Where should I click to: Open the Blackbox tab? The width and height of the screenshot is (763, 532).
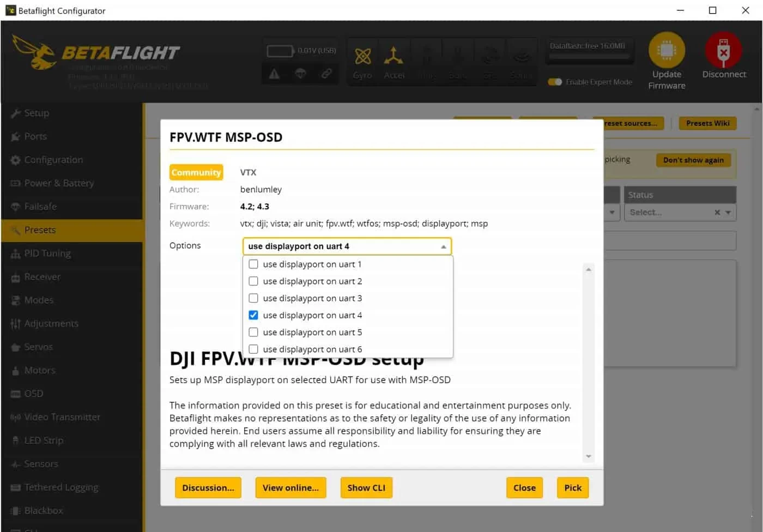[x=72, y=511]
